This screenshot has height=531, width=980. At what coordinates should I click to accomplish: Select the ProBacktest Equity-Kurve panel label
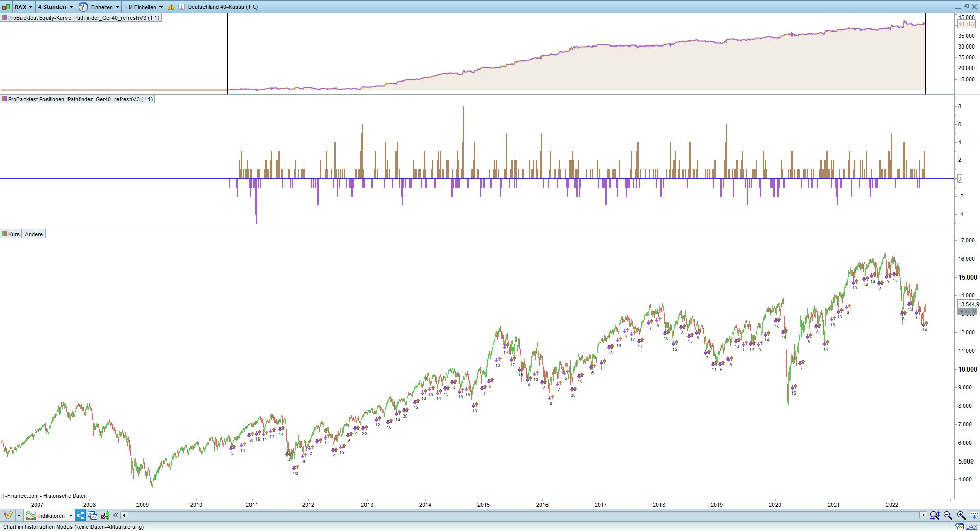pyautogui.click(x=81, y=18)
